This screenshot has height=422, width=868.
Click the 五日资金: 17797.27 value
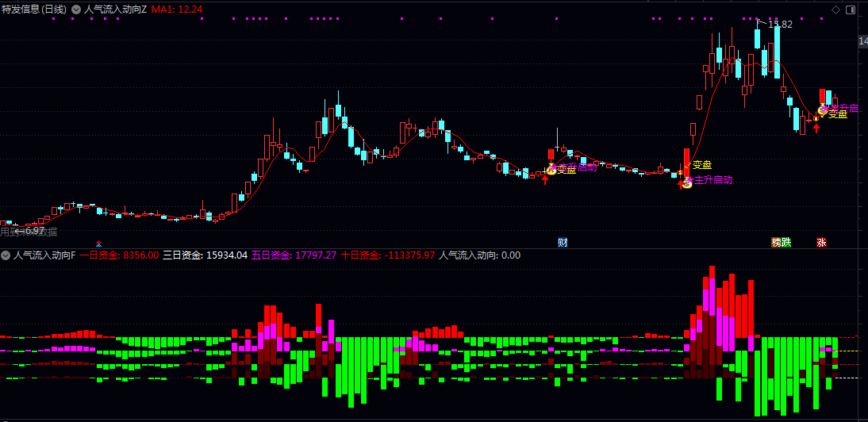point(294,255)
